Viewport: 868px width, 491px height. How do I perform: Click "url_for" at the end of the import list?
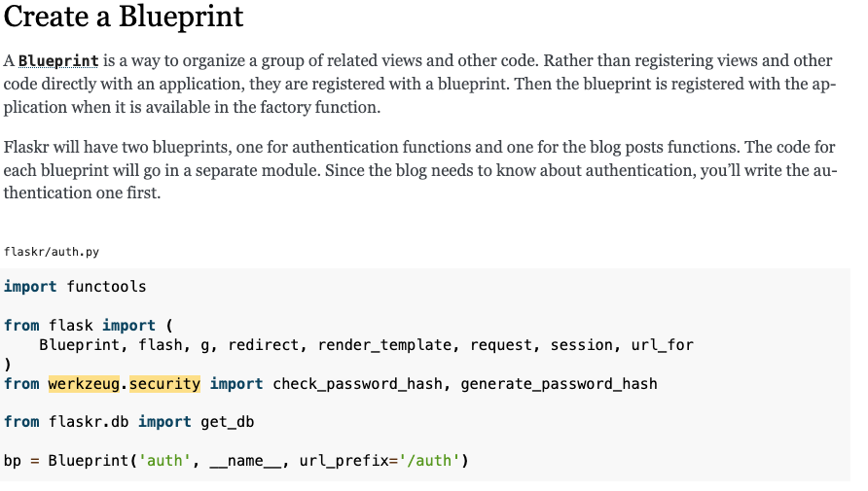[662, 345]
